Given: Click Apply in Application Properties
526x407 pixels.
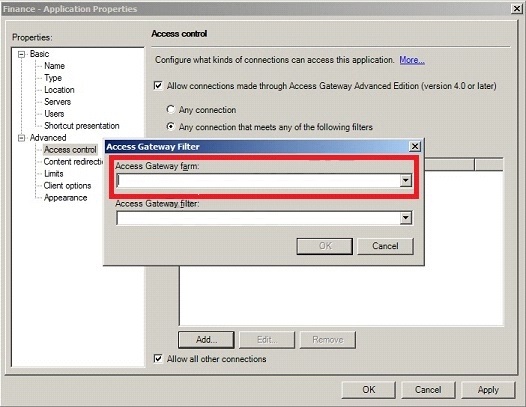Looking at the screenshot, I should 488,390.
